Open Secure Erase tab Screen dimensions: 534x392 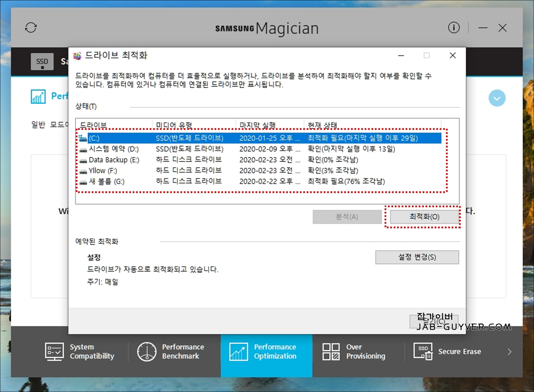click(x=447, y=352)
